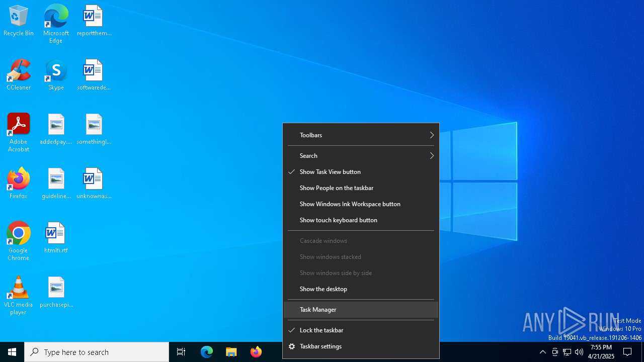Viewport: 644px width, 362px height.
Task: Select the somethingl image file icon
Action: tap(94, 130)
